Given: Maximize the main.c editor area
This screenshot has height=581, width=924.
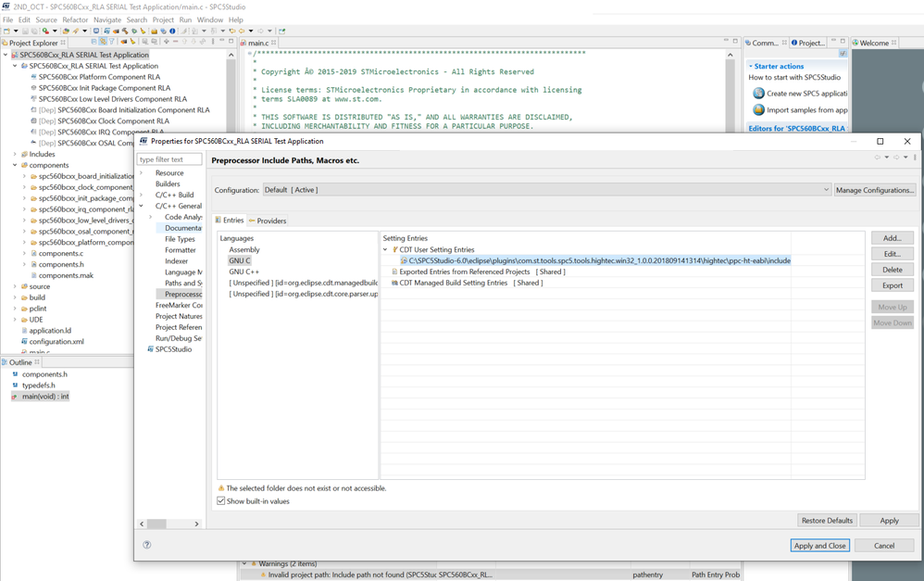Looking at the screenshot, I should click(x=735, y=42).
